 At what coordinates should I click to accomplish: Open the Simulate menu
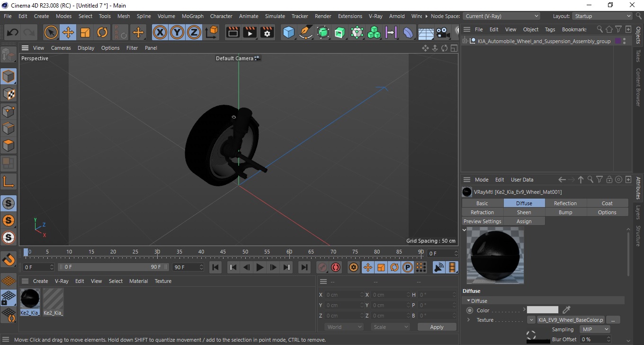[x=275, y=16]
